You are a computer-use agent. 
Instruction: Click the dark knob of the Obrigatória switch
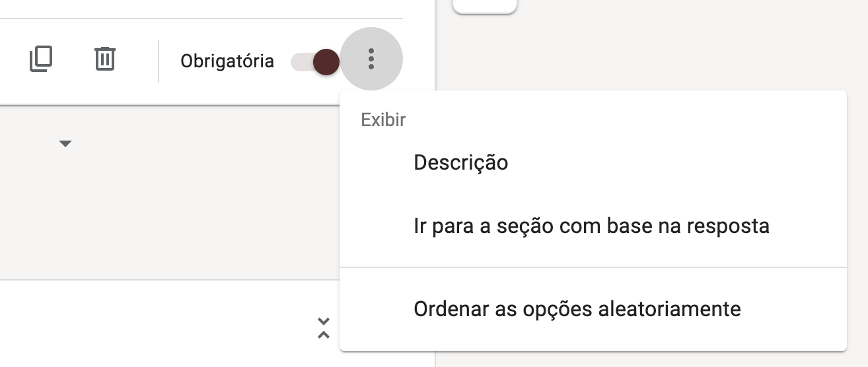326,61
